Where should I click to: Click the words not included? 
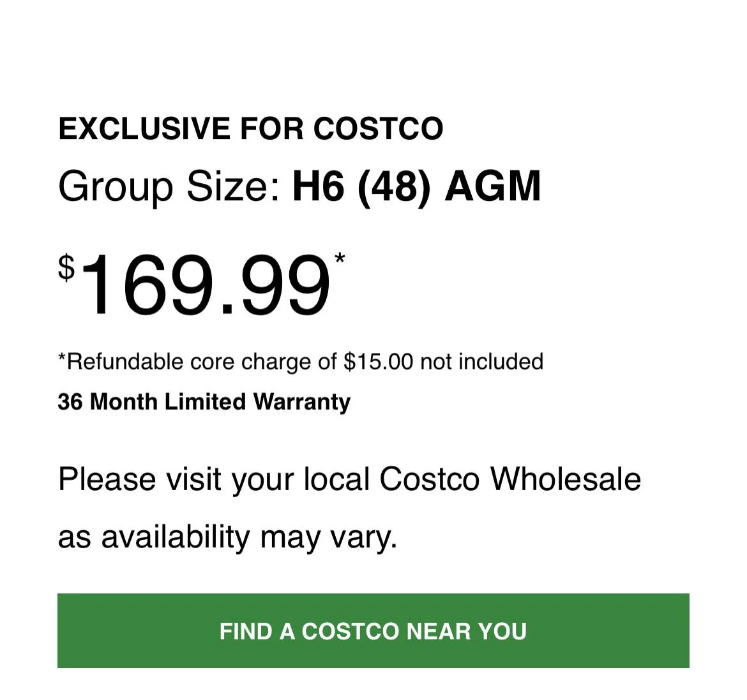(x=481, y=362)
